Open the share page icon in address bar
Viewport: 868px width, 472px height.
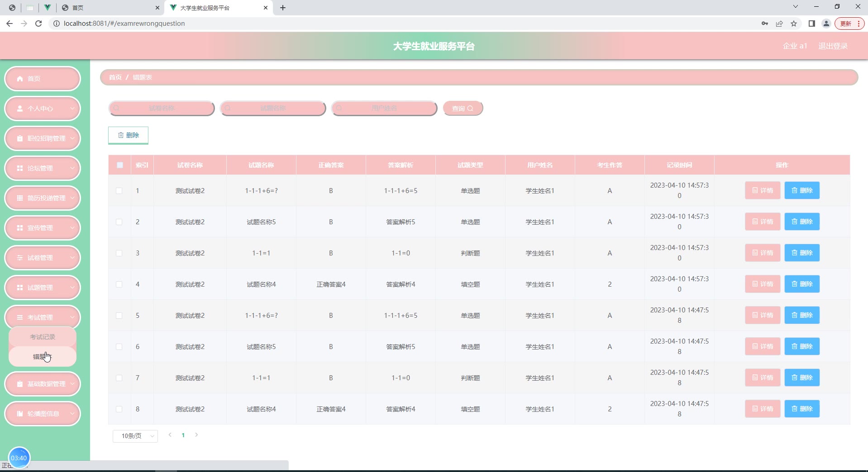[x=779, y=24]
